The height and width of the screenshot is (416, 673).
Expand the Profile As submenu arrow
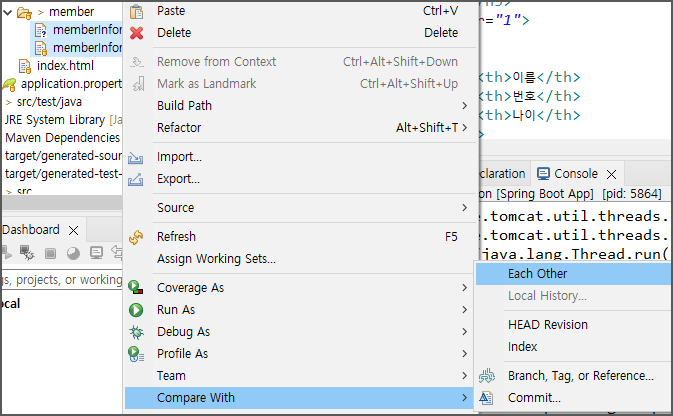click(x=464, y=354)
